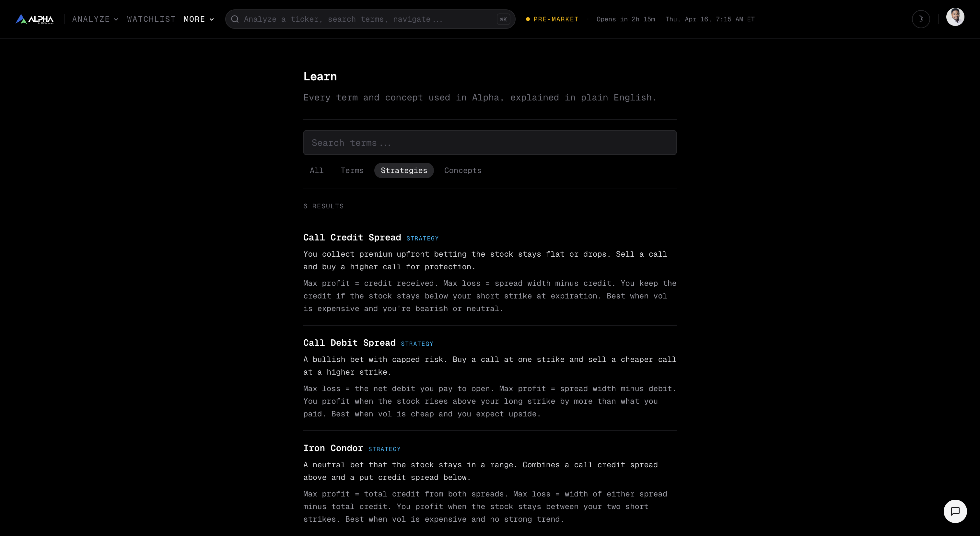Viewport: 980px width, 536px height.
Task: Open the WATCHLIST menu item
Action: pyautogui.click(x=151, y=19)
